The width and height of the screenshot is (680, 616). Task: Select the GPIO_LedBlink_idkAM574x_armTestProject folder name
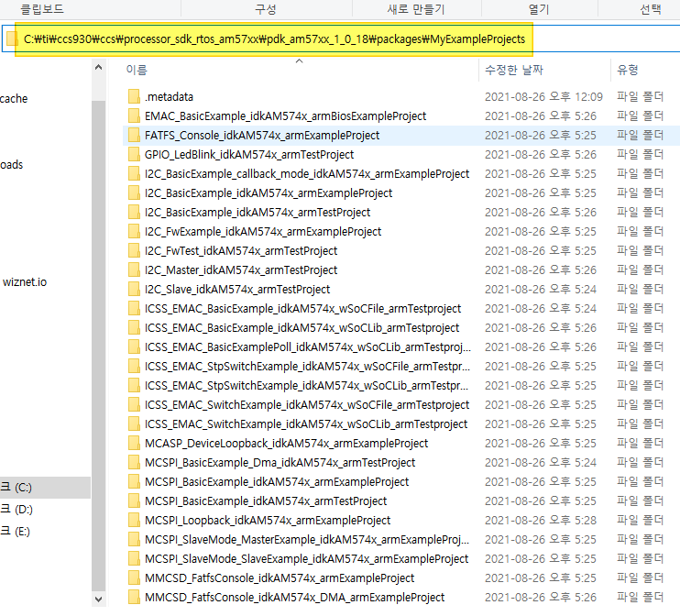249,154
